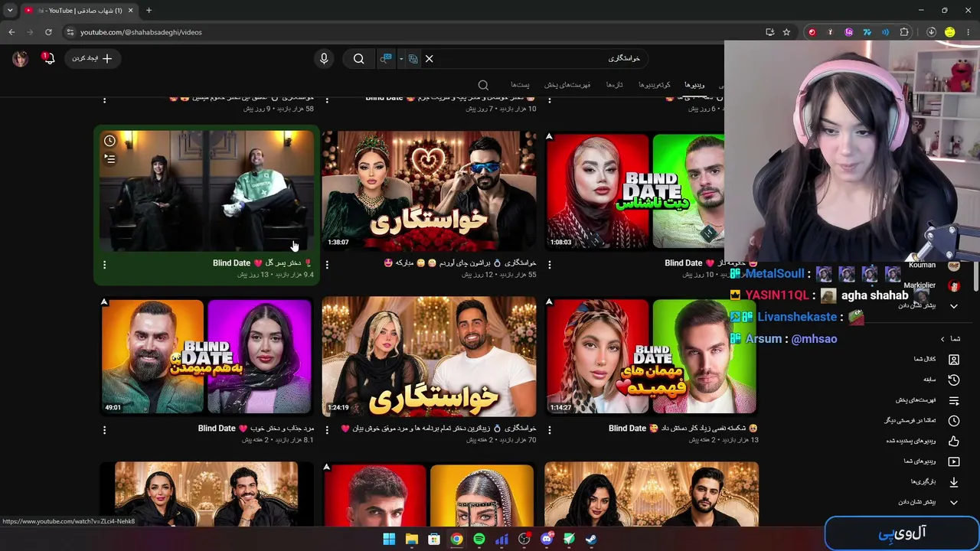Open the Kouman subscription
Image resolution: width=980 pixels, height=551 pixels.
(932, 266)
